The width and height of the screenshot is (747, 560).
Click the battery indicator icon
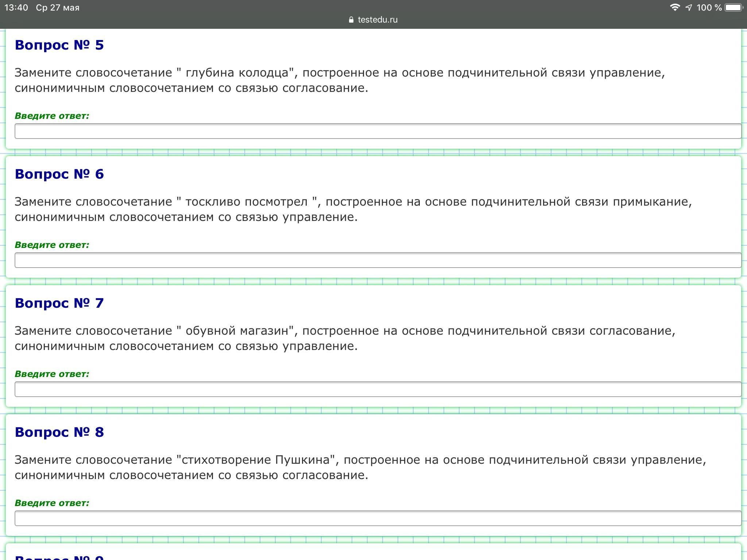[x=734, y=8]
